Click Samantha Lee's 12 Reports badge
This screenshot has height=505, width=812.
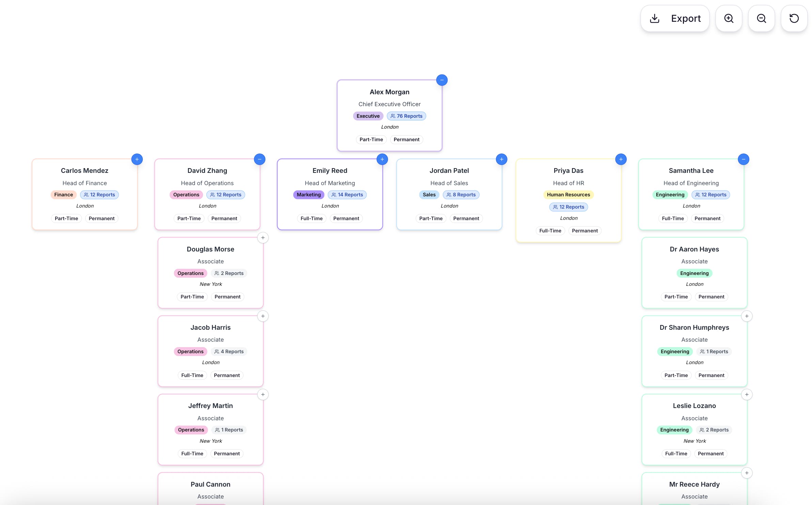[711, 195]
